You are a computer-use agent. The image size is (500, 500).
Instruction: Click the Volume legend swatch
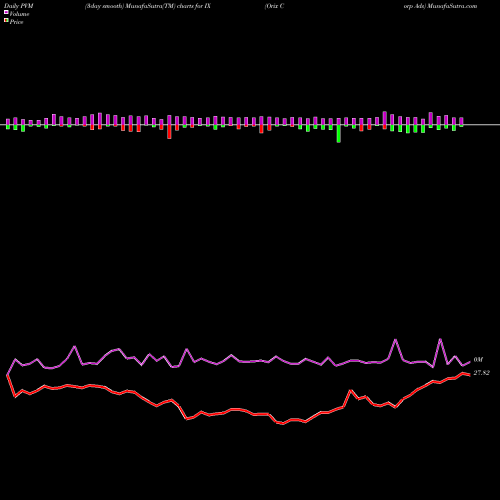(x=6, y=12)
